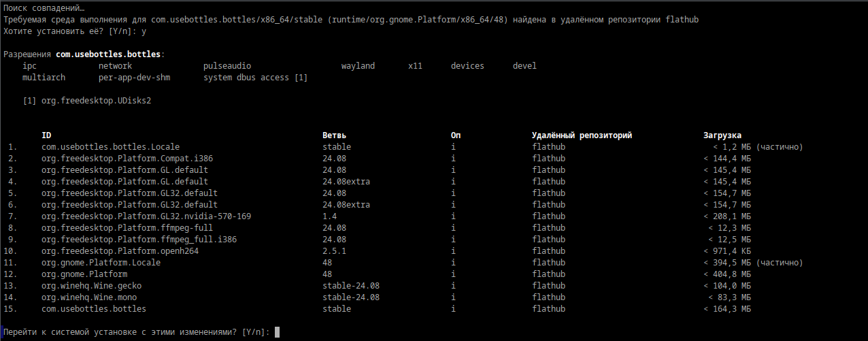Viewport: 868px width, 341px height.
Task: Click the pulseaudio permission
Action: [227, 66]
